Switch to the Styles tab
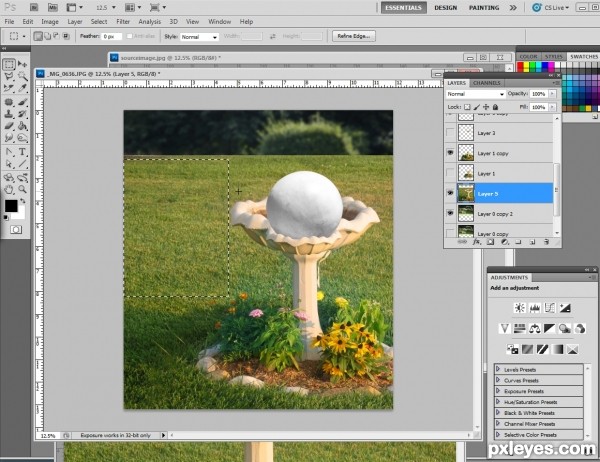Image resolution: width=600 pixels, height=462 pixels. [x=554, y=56]
